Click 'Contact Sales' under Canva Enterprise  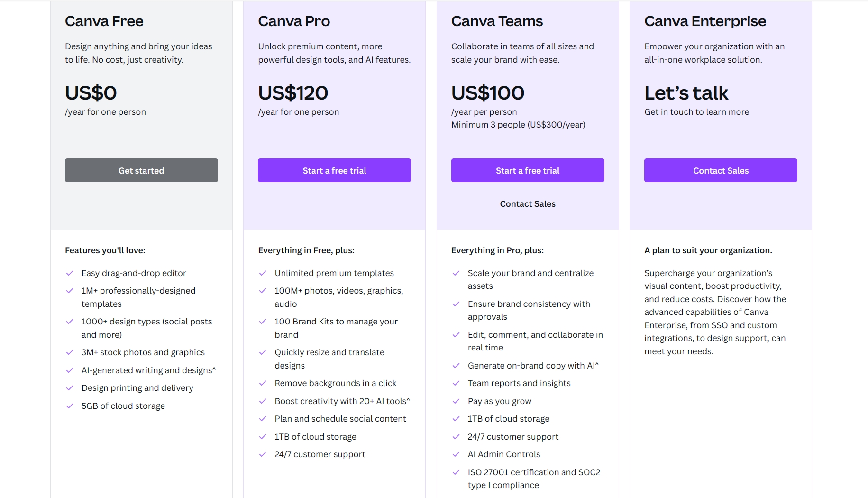click(720, 170)
